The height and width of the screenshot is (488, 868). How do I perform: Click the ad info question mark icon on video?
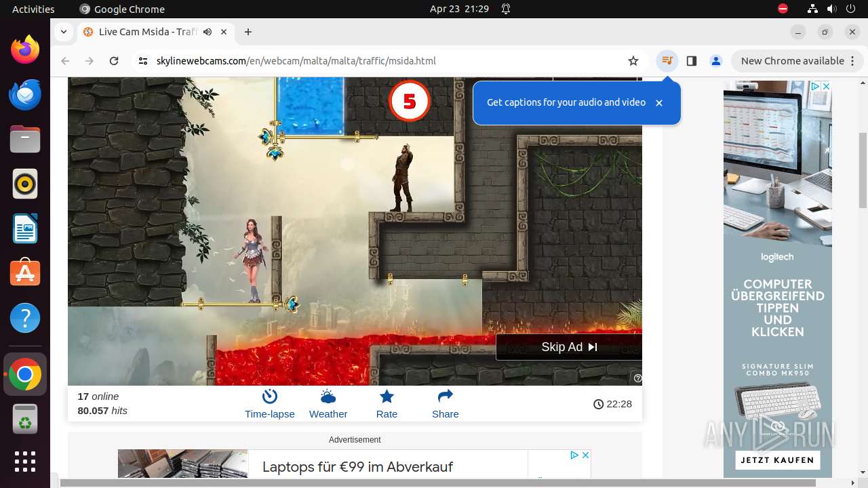click(x=637, y=378)
